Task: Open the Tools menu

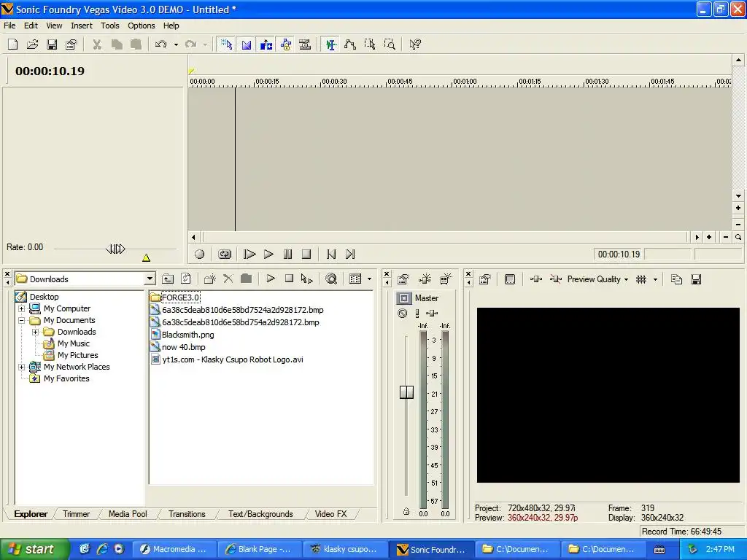Action: click(109, 26)
